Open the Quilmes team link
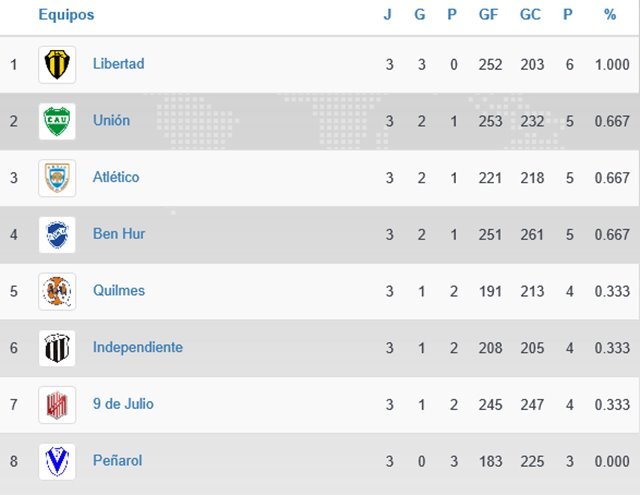640x495 pixels. tap(118, 291)
